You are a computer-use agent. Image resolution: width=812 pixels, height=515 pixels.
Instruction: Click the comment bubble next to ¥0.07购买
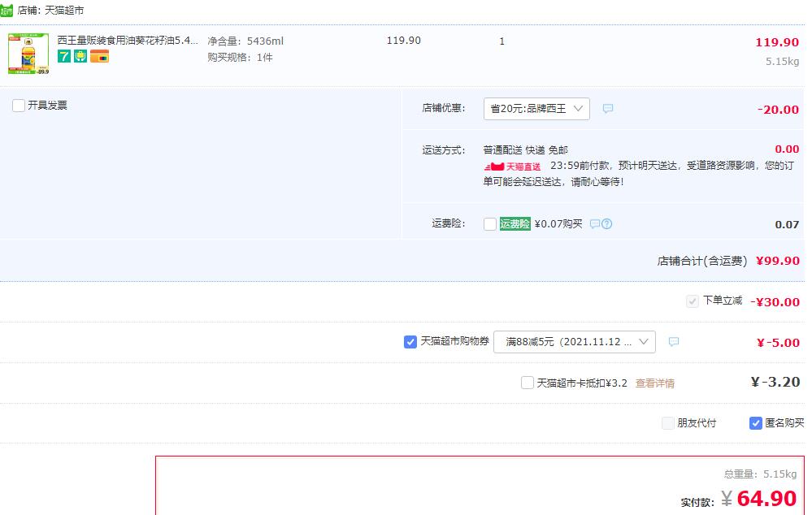pos(595,224)
